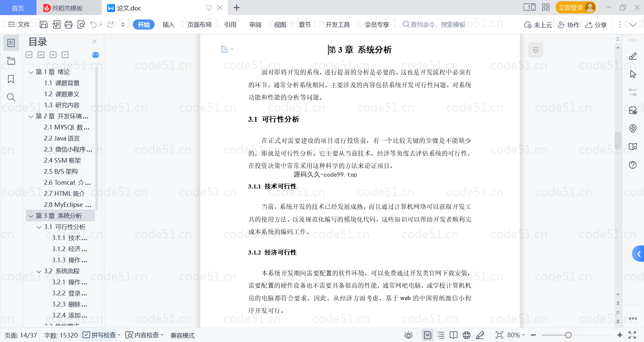The width and height of the screenshot is (644, 342).
Task: Click the search commands 查找命令 field
Action: pyautogui.click(x=434, y=24)
